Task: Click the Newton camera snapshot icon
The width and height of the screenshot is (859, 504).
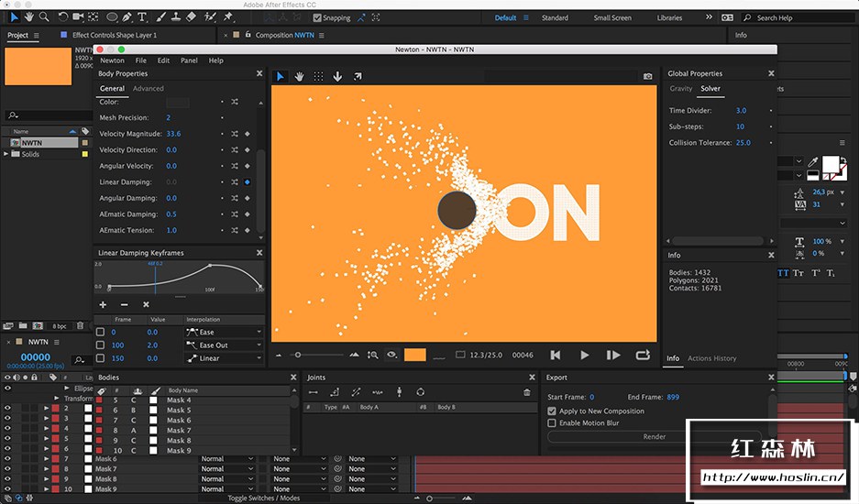Action: [647, 76]
